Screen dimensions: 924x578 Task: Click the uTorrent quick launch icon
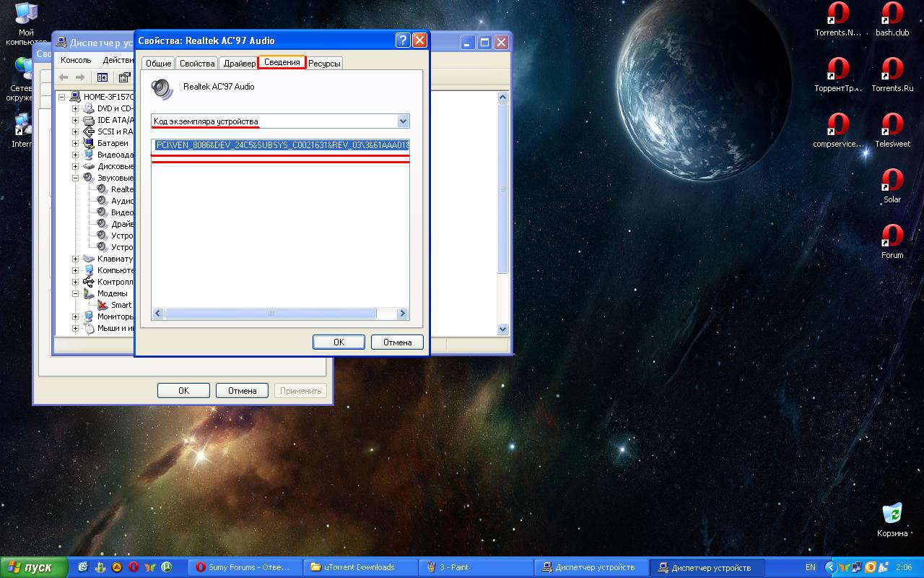[167, 567]
